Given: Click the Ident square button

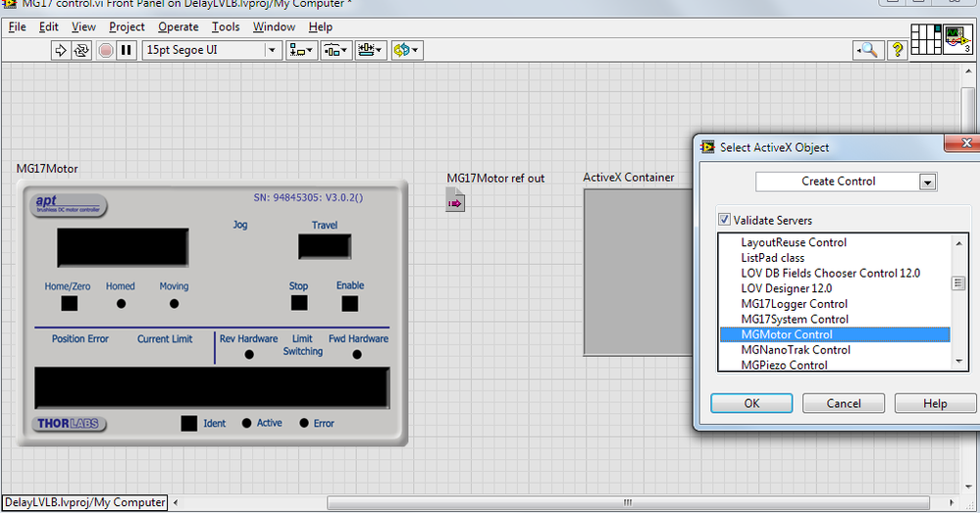Looking at the screenshot, I should point(188,423).
